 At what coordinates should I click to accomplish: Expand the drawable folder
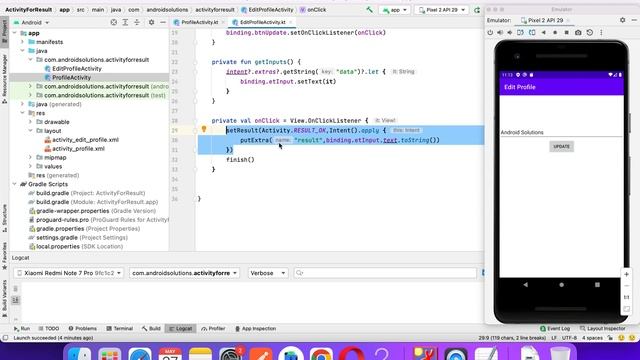(30, 122)
